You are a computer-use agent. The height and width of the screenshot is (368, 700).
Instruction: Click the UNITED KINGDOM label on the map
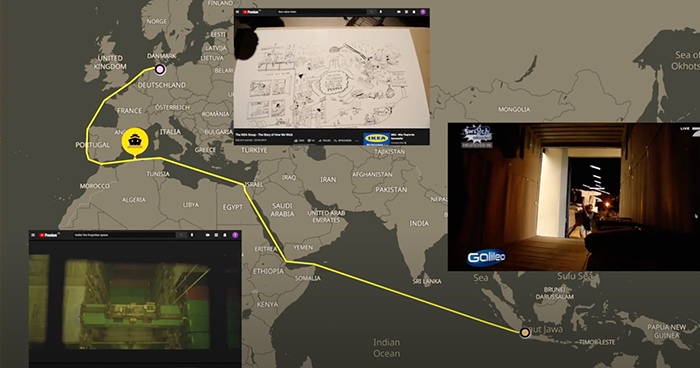110,62
